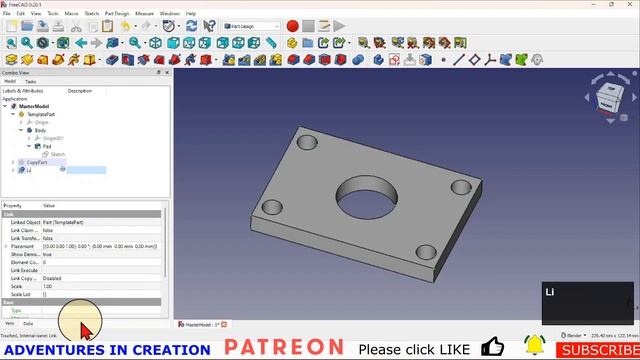Set isometric view with the wireframe cube
Image resolution: width=640 pixels, height=360 pixels.
click(x=156, y=43)
